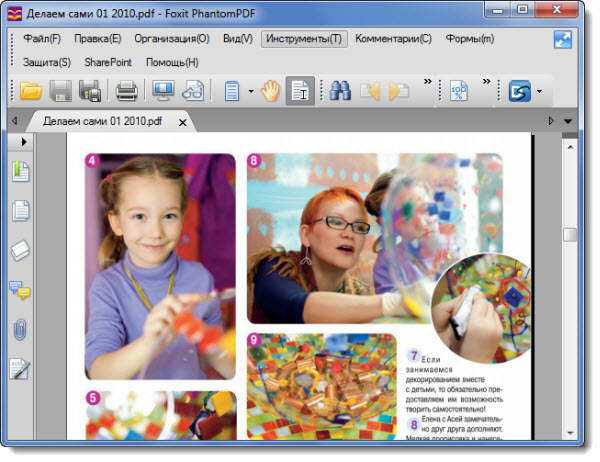The height and width of the screenshot is (462, 600).
Task: Open dropdown arrow beside page layout icon
Action: click(249, 92)
